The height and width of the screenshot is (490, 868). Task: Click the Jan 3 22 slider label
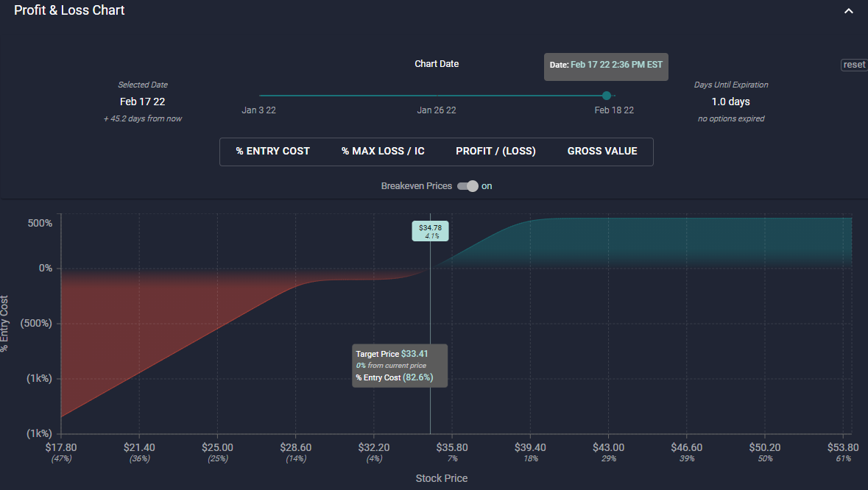258,110
